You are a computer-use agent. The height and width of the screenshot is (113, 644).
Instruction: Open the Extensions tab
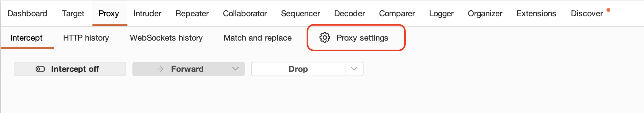click(536, 13)
